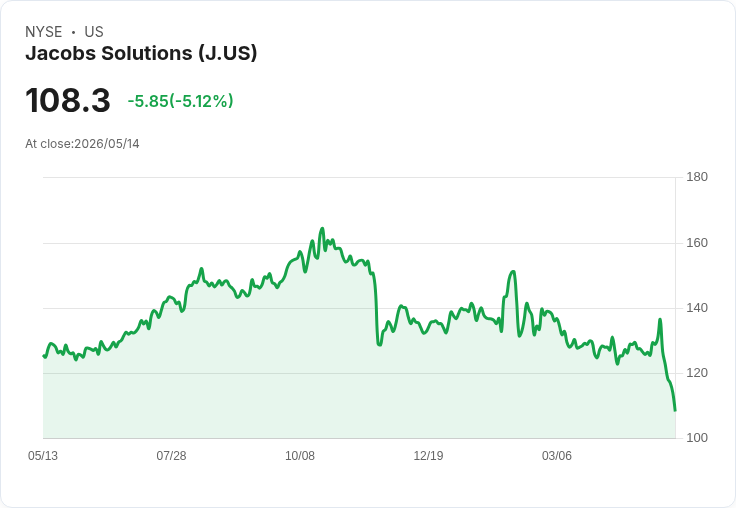Click the 07/28 date axis label
The height and width of the screenshot is (508, 736).
(x=171, y=455)
